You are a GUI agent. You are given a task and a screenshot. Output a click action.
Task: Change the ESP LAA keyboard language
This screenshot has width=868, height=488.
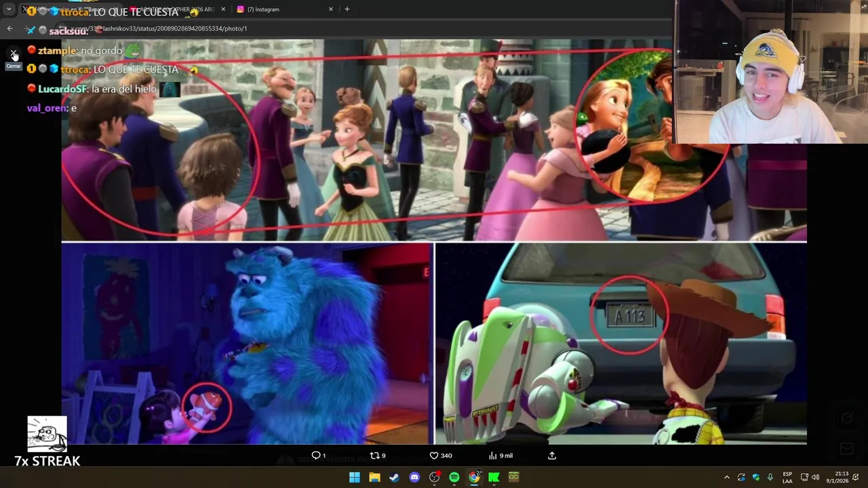point(787,477)
